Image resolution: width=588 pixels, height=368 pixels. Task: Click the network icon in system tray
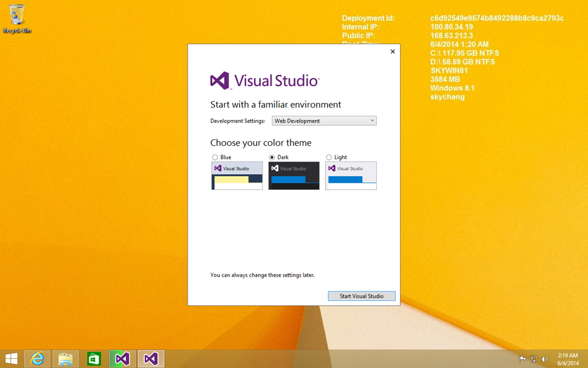click(x=533, y=359)
